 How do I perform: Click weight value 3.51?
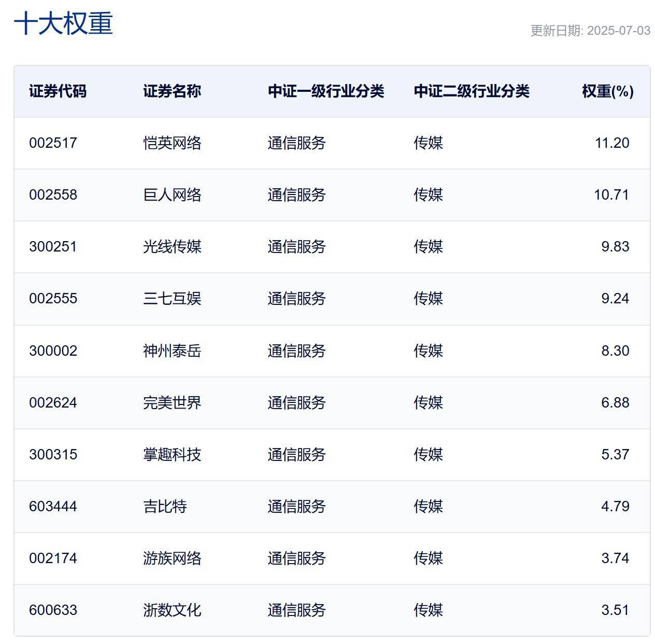pyautogui.click(x=615, y=610)
